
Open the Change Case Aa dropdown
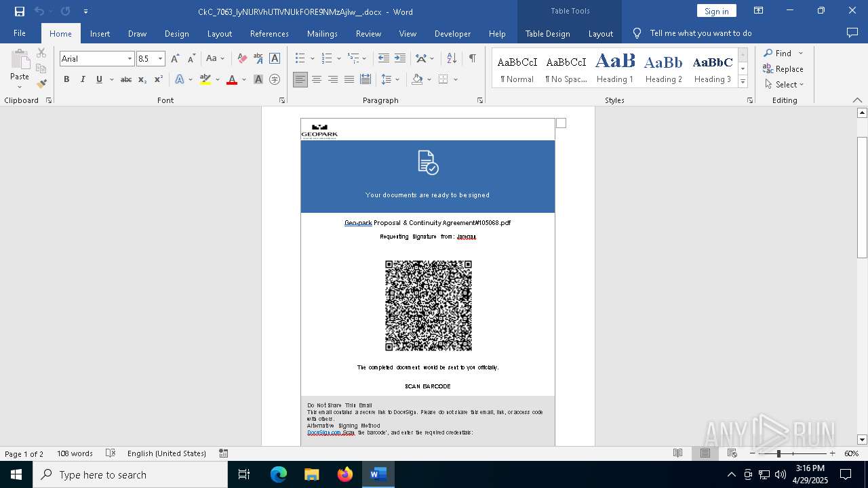(215, 58)
